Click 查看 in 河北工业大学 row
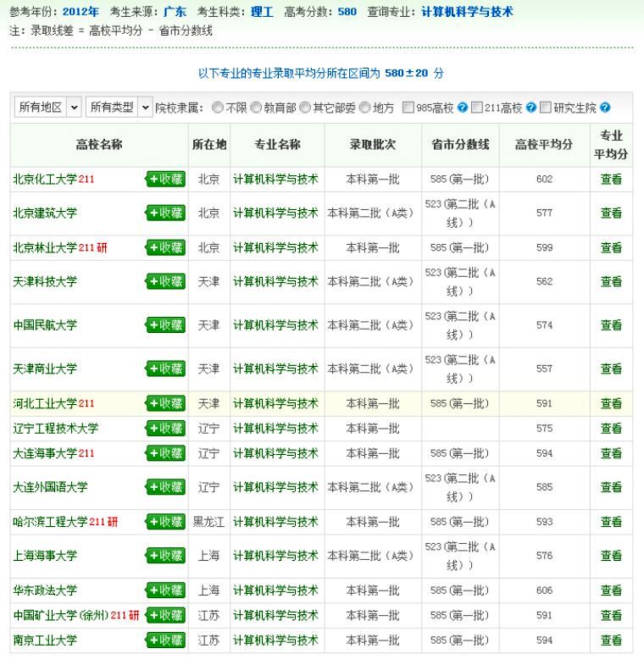644x665 pixels. (x=611, y=403)
